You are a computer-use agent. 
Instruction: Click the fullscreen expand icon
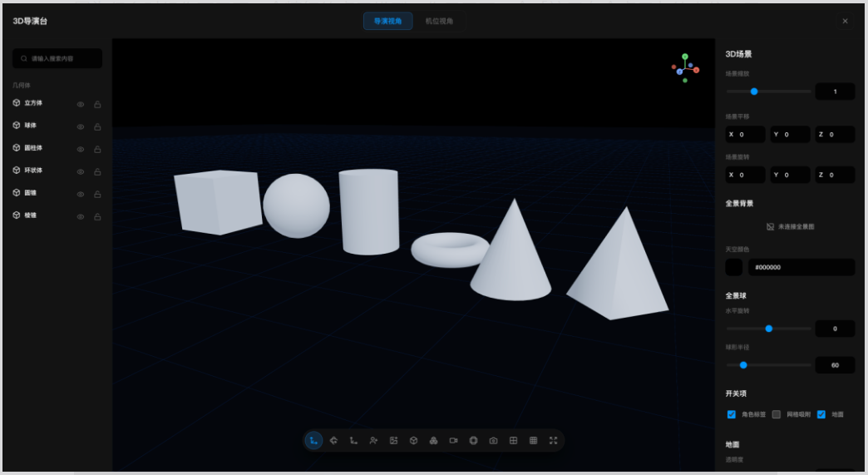553,441
